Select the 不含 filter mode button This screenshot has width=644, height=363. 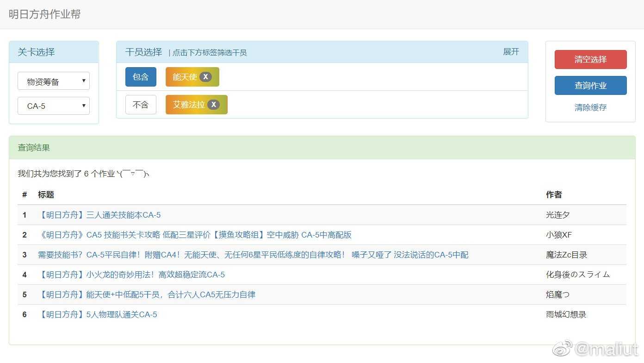click(x=141, y=105)
